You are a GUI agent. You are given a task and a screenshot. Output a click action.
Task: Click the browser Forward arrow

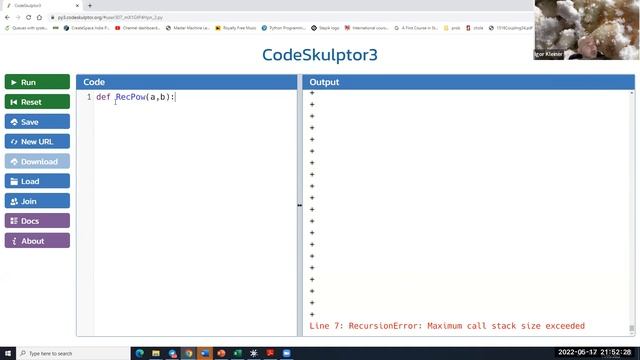[18, 18]
